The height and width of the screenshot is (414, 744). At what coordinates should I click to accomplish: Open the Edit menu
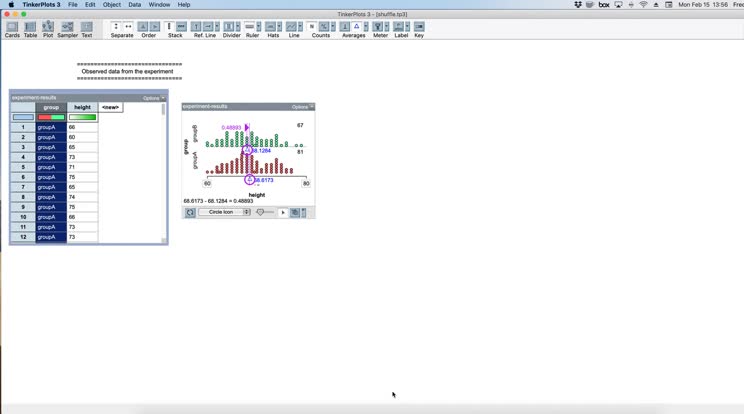[90, 5]
